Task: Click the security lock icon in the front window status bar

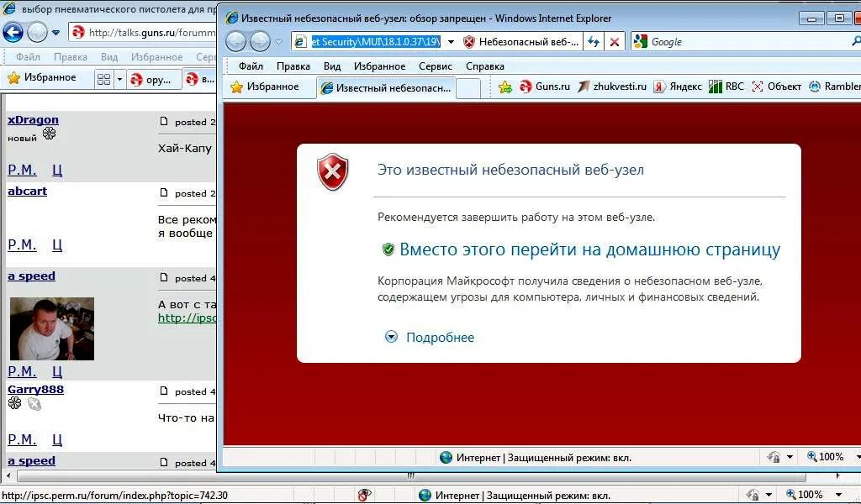Action: (x=774, y=457)
